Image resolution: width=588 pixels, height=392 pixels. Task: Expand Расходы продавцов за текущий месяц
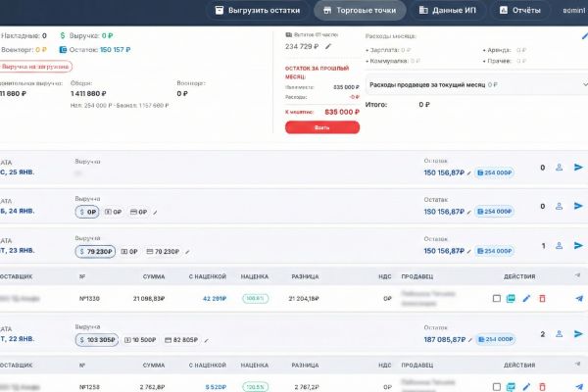(x=476, y=85)
